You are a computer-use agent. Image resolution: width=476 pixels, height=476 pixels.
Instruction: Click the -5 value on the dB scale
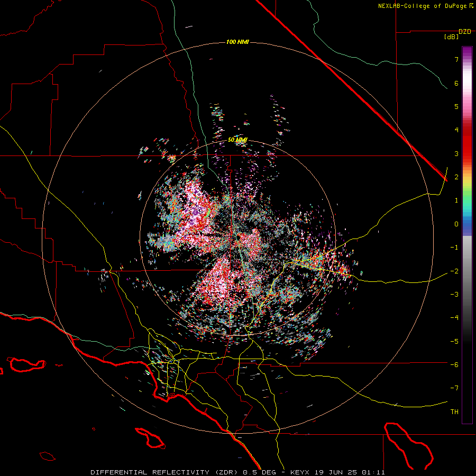point(454,342)
